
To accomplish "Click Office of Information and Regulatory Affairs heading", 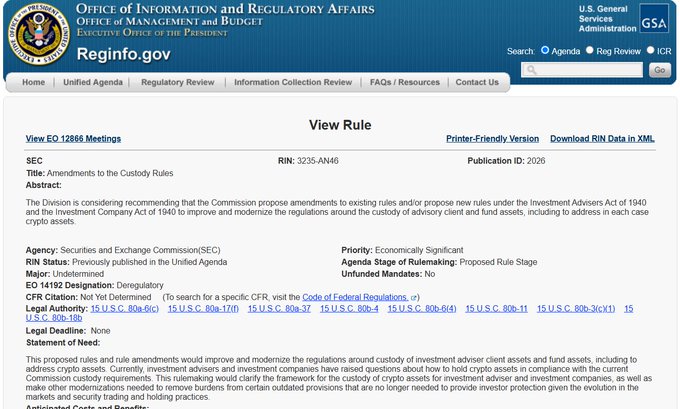I will 225,9.
